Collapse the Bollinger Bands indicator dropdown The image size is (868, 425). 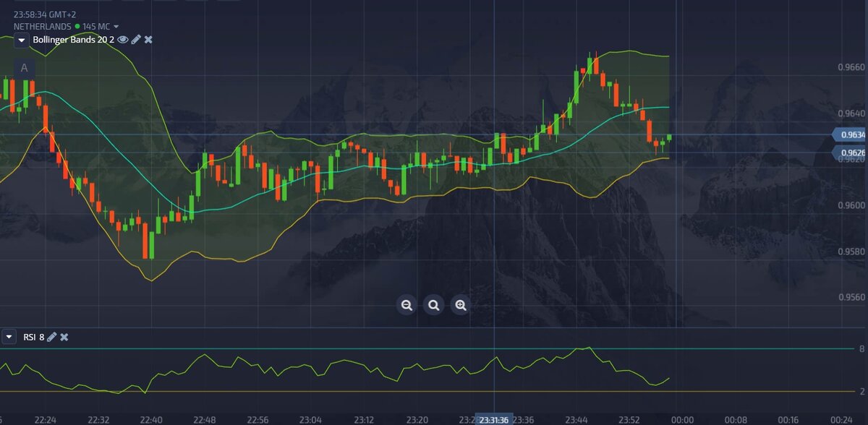(22, 40)
